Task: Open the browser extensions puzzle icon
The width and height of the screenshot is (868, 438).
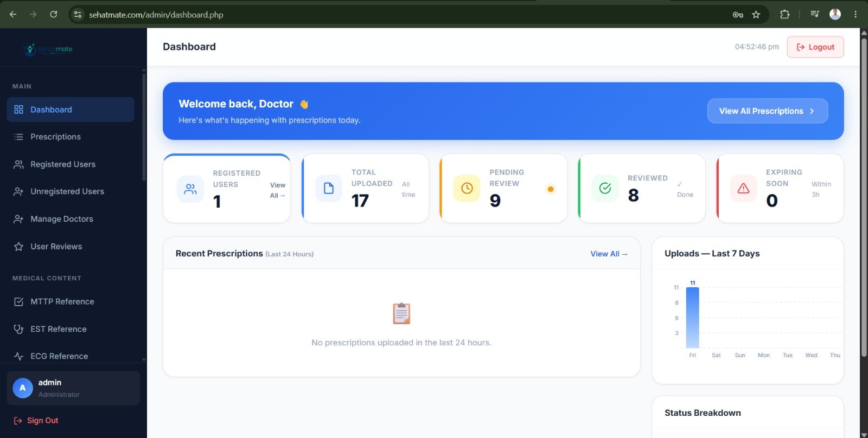Action: coord(784,15)
